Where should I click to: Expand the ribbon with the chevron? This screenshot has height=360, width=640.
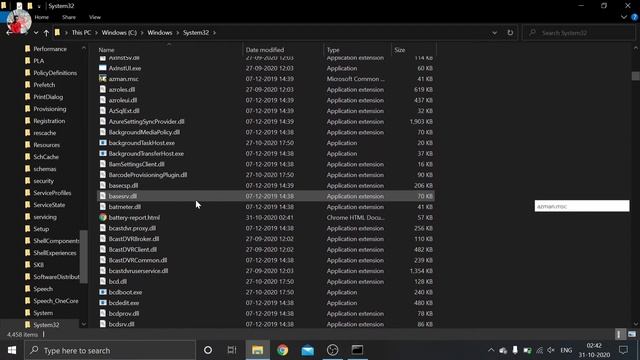pyautogui.click(x=624, y=17)
